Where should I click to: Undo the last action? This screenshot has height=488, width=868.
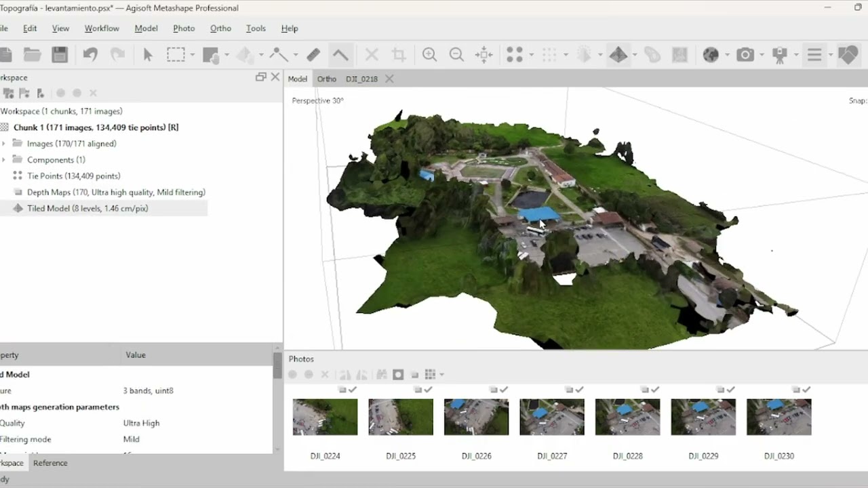click(90, 55)
